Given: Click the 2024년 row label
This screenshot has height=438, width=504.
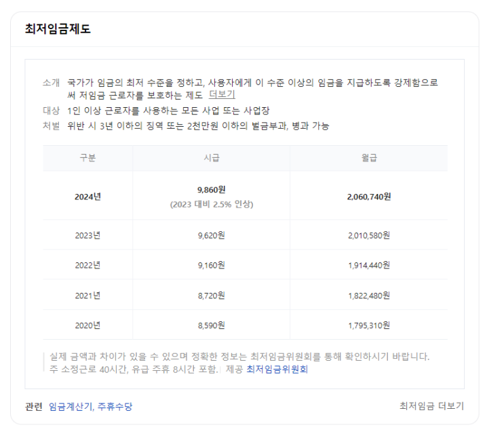Looking at the screenshot, I should (88, 197).
